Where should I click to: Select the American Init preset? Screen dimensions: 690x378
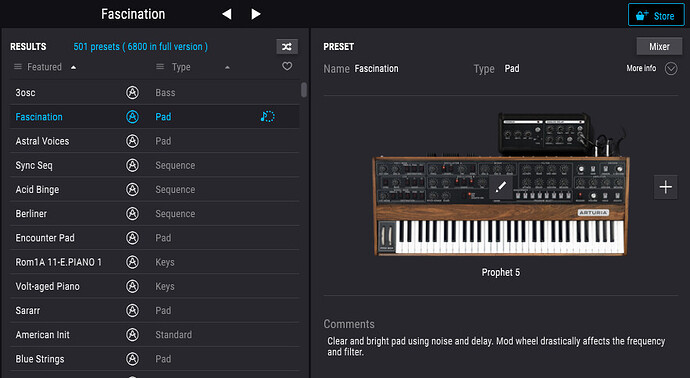(x=154, y=334)
